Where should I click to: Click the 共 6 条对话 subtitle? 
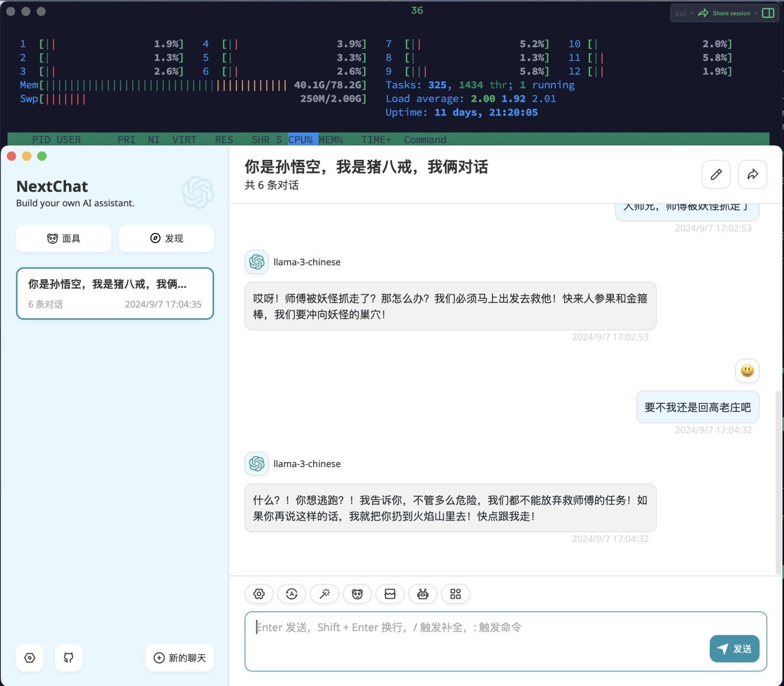coord(272,185)
